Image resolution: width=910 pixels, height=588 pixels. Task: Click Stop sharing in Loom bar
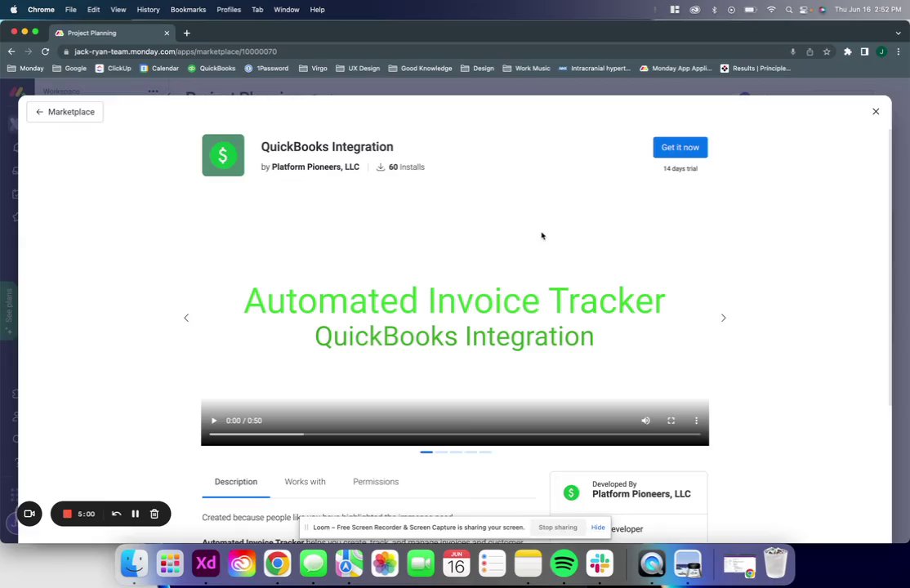[x=558, y=528]
